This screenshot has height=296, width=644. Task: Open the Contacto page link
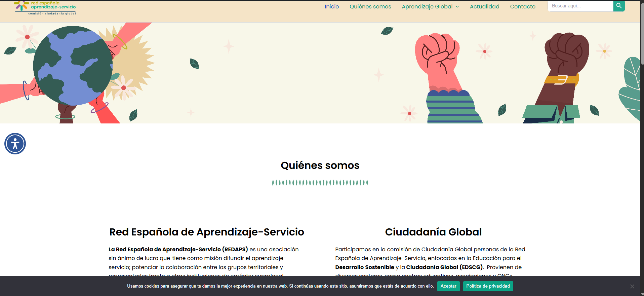522,6
